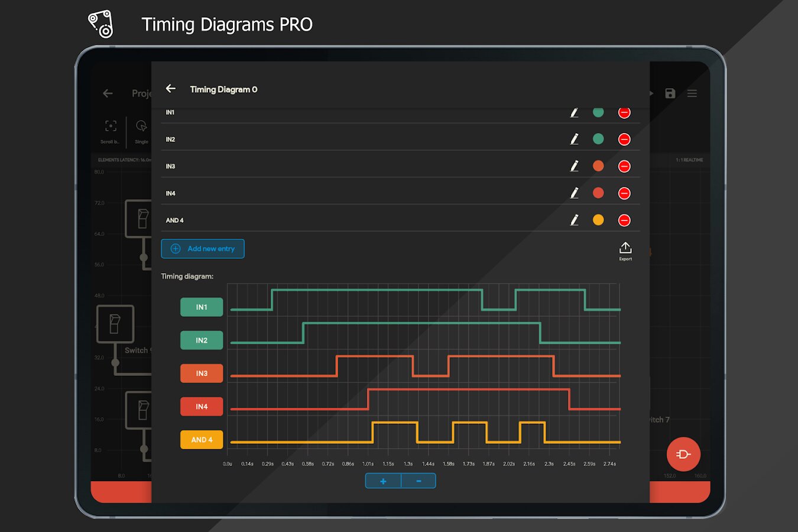Click Add new entry button

pyautogui.click(x=203, y=249)
